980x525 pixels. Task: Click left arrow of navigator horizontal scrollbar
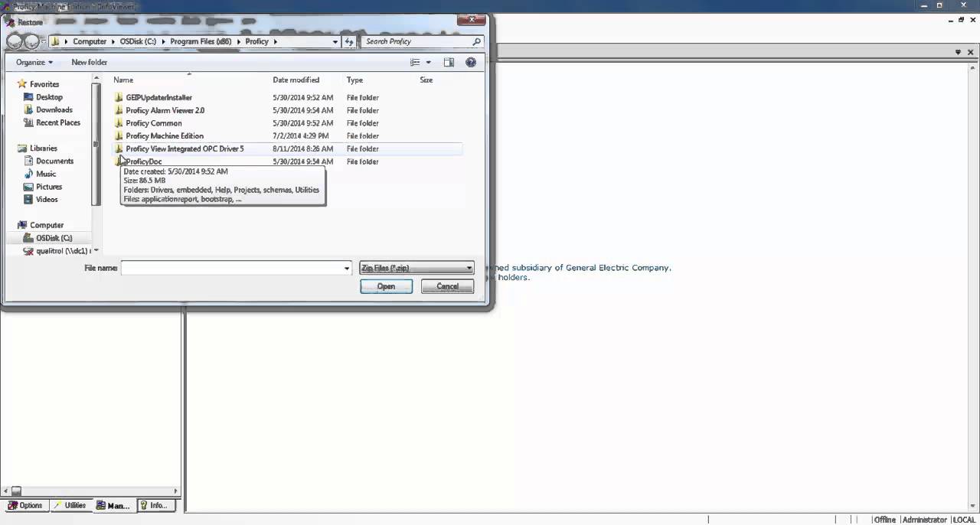[5, 491]
